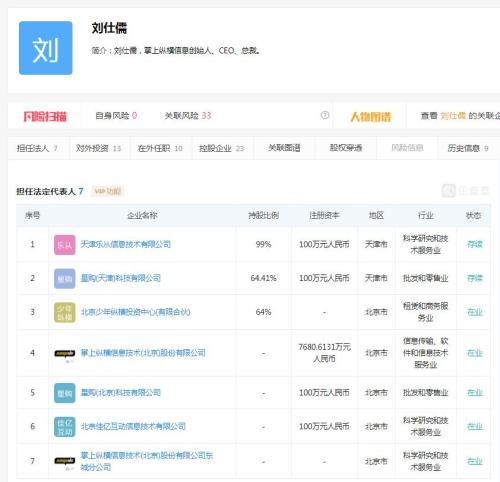Click the 地区 column header

pos(376,215)
